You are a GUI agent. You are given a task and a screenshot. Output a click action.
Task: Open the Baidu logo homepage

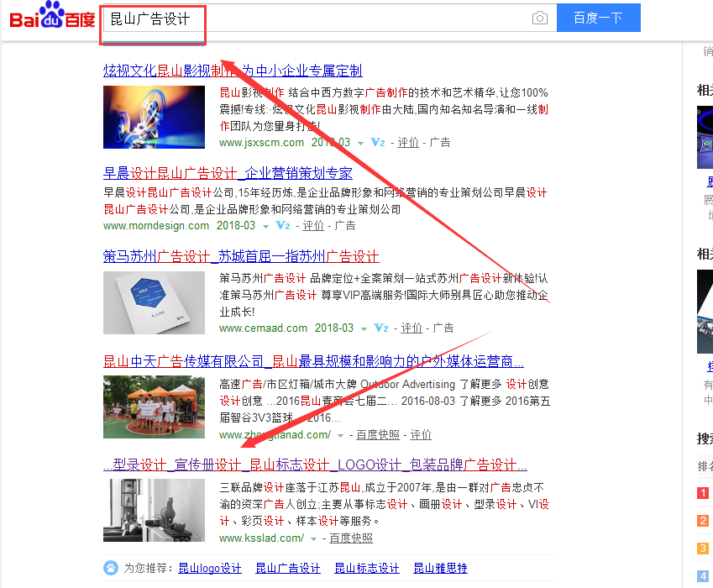coord(52,14)
